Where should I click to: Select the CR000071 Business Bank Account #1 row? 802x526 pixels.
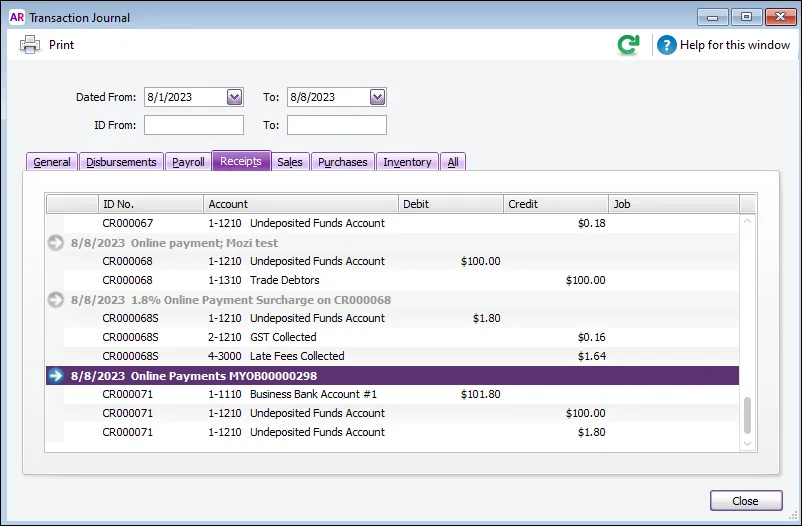click(300, 394)
